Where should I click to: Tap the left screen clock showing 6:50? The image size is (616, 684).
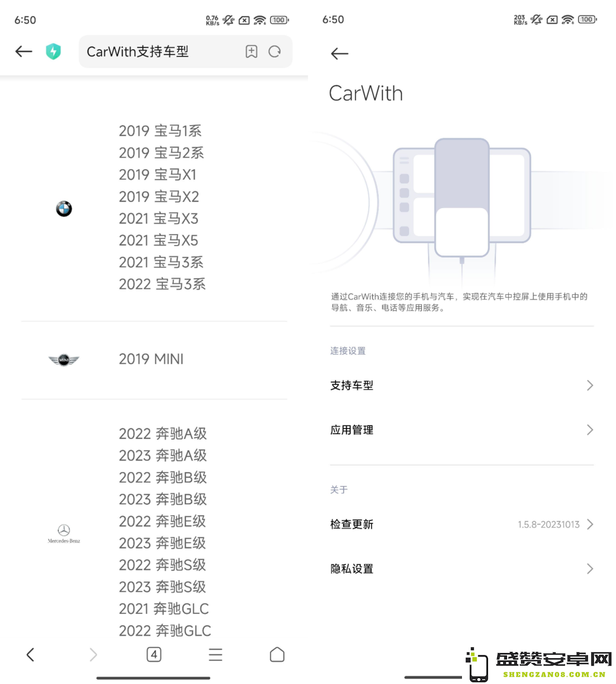(x=25, y=20)
